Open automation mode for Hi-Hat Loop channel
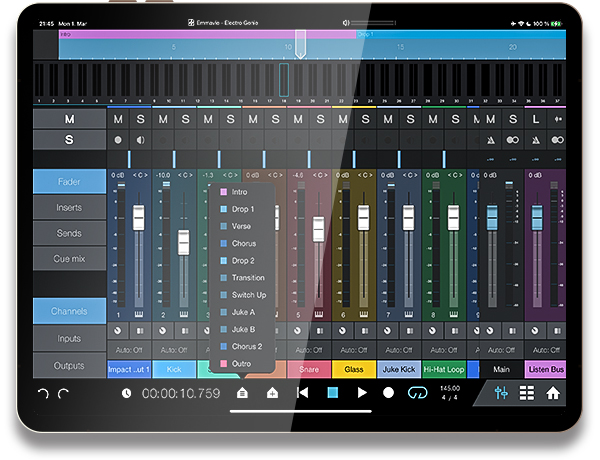This screenshot has height=460, width=600. click(x=444, y=350)
